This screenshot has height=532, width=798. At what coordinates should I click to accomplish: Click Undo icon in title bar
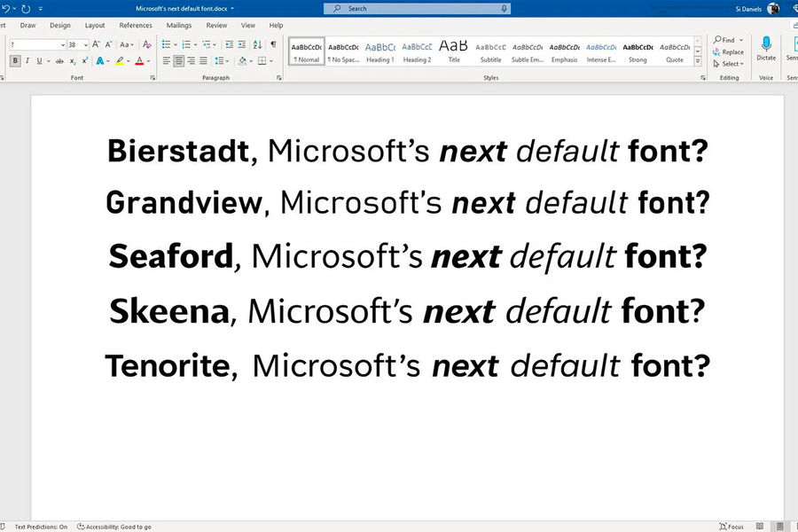pos(6,9)
